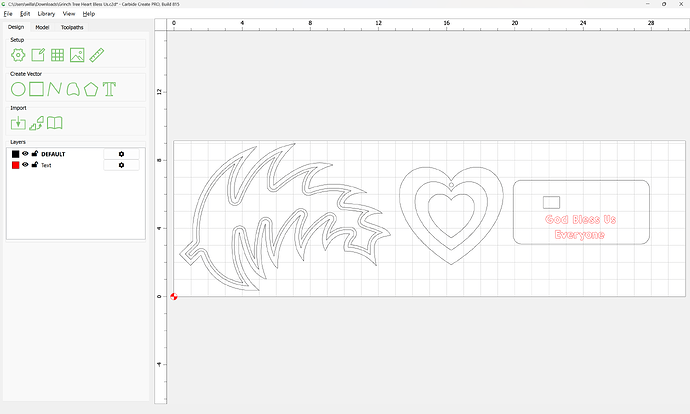Open settings gear for DEFAULT layer
This screenshot has width=690, height=414.
[x=121, y=154]
